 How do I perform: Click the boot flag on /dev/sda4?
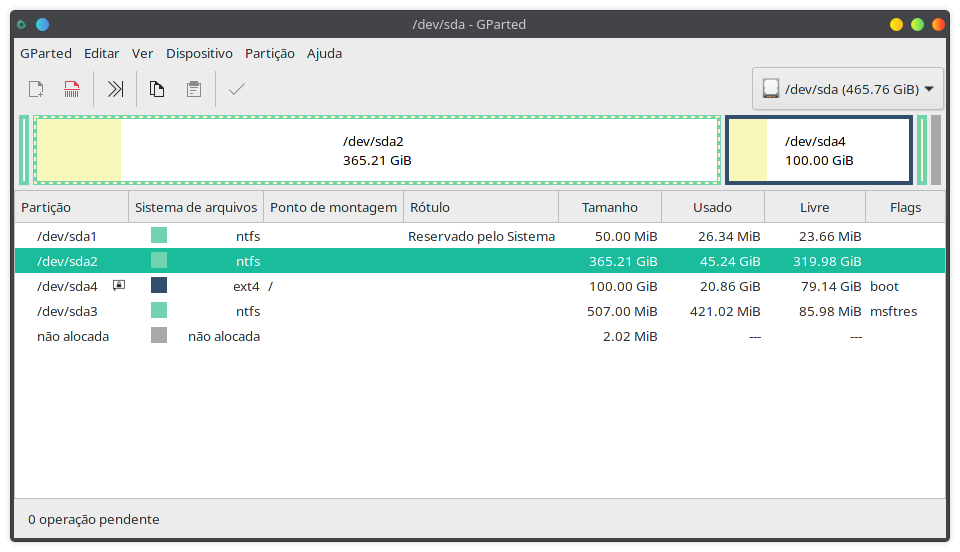pyautogui.click(x=884, y=285)
